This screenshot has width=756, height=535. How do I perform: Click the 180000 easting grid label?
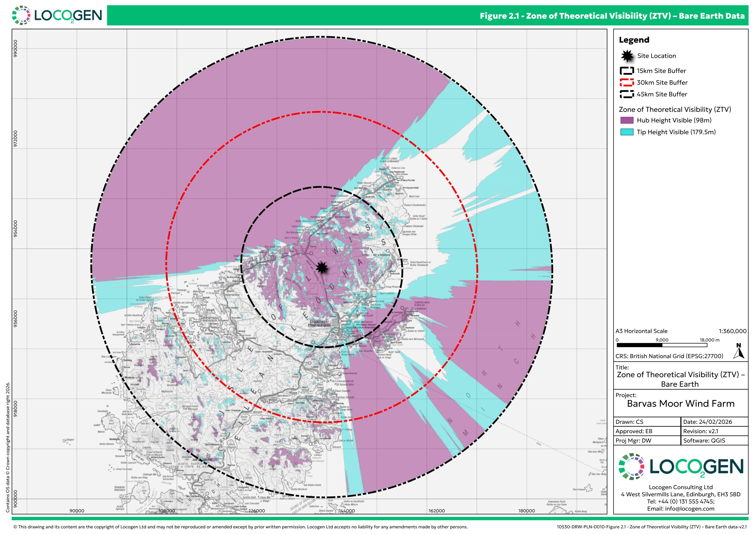click(x=527, y=511)
